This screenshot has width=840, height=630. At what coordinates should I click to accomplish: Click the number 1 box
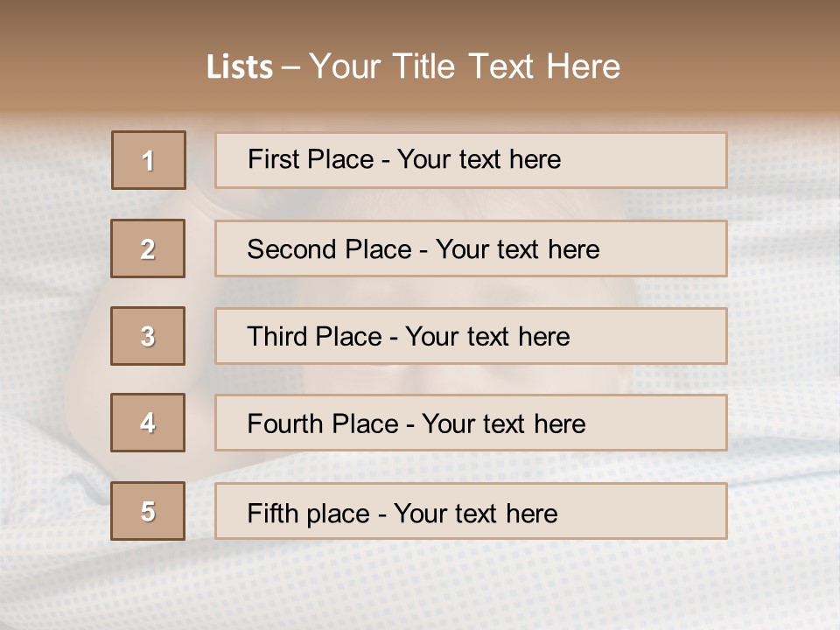tap(149, 160)
